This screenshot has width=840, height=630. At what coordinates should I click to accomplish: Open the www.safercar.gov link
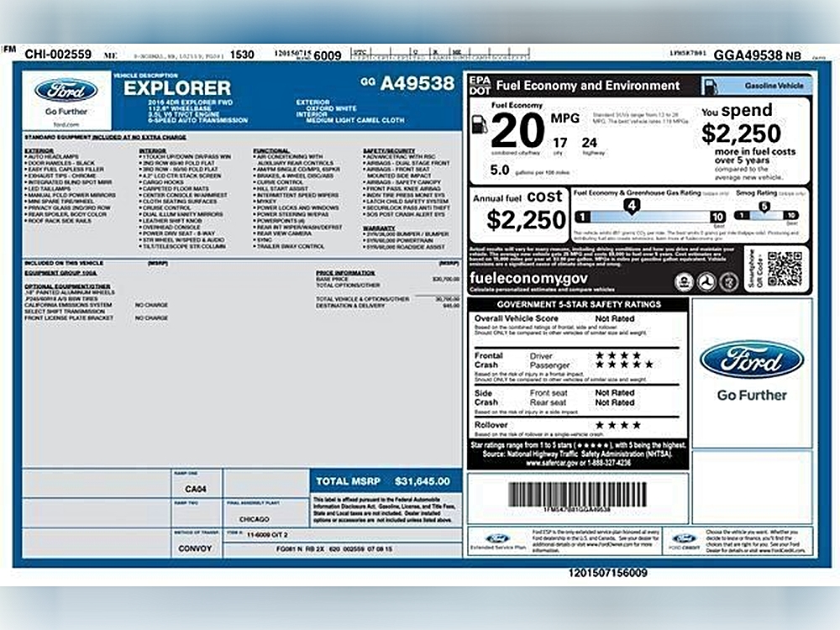tap(552, 463)
